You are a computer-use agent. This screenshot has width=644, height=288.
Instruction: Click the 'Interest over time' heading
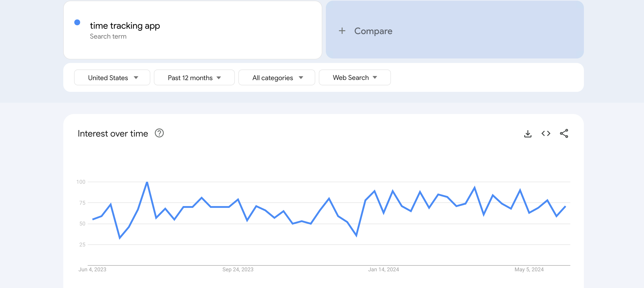click(x=113, y=134)
